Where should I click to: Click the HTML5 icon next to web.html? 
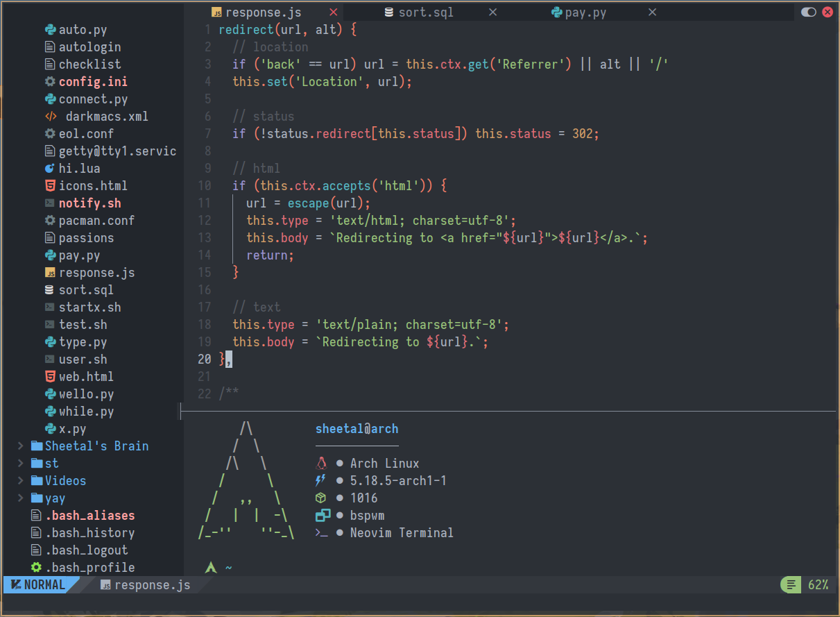click(50, 377)
